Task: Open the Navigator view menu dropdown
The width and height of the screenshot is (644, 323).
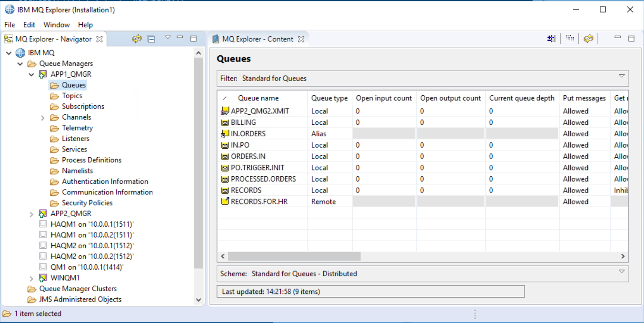Action: tap(168, 37)
